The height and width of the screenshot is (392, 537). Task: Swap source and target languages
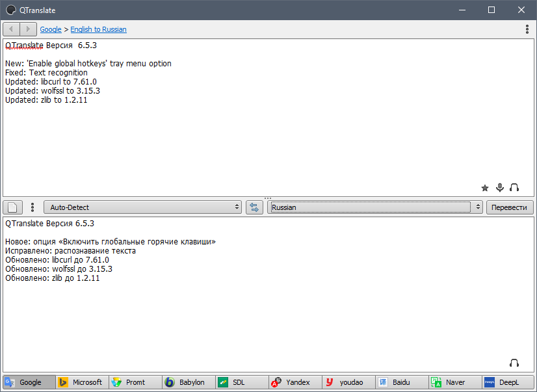[x=254, y=207]
